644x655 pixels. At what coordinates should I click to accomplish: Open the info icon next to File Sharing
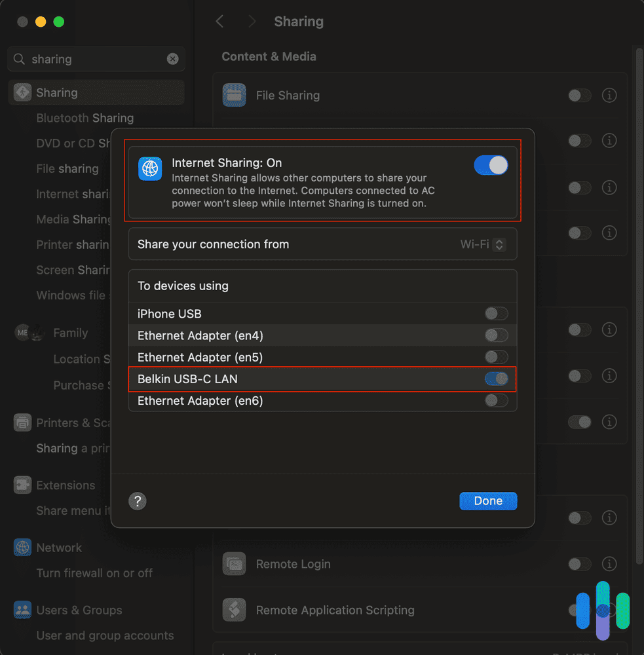pyautogui.click(x=609, y=95)
